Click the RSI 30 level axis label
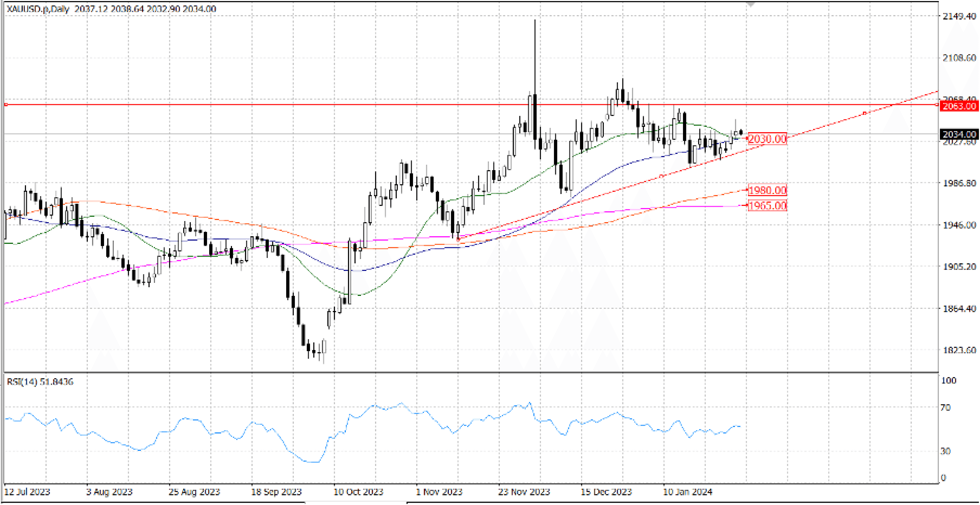The image size is (980, 505). pos(945,451)
